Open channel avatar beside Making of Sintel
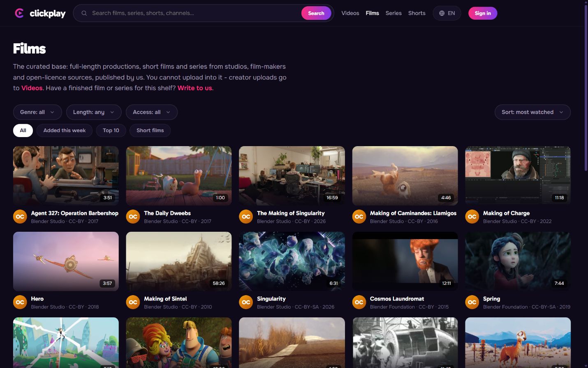This screenshot has height=368, width=588. click(x=133, y=302)
